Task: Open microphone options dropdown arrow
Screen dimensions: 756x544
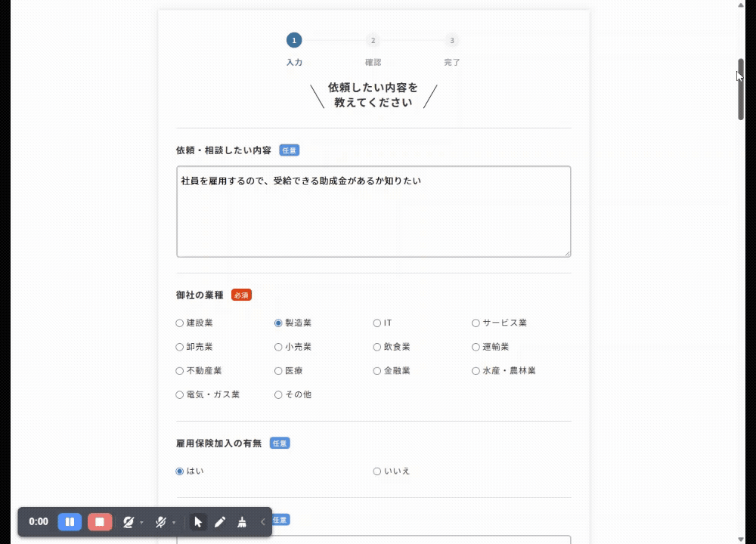Action: click(x=174, y=522)
